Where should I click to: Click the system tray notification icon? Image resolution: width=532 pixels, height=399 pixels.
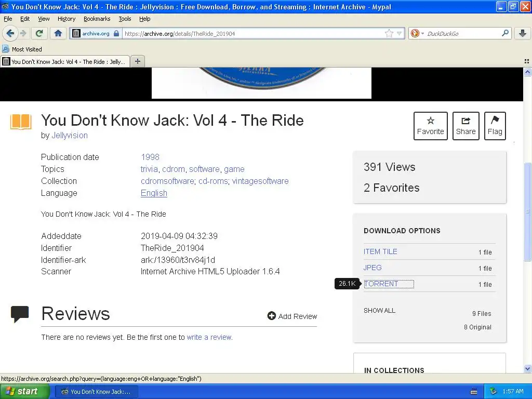pyautogui.click(x=494, y=391)
